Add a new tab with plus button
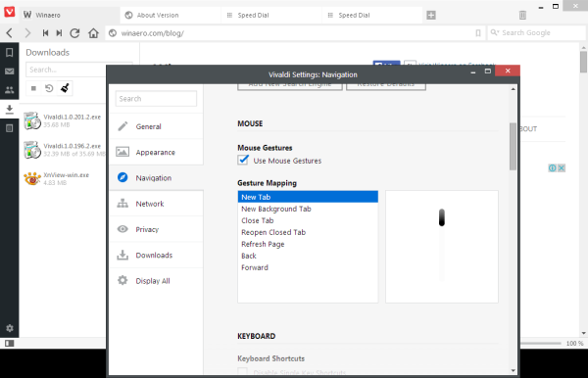 point(431,16)
